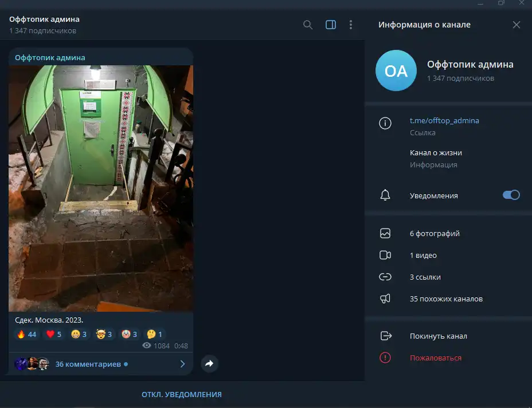Open search in the channel header
The image size is (532, 408).
pos(308,25)
